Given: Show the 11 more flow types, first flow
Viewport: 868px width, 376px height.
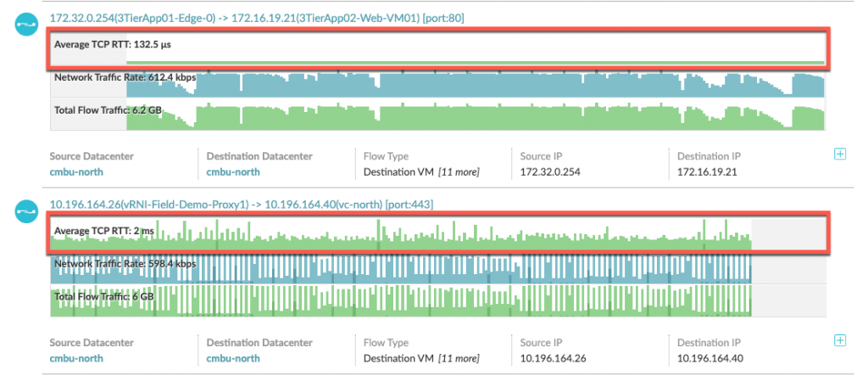Looking at the screenshot, I should pyautogui.click(x=459, y=172).
